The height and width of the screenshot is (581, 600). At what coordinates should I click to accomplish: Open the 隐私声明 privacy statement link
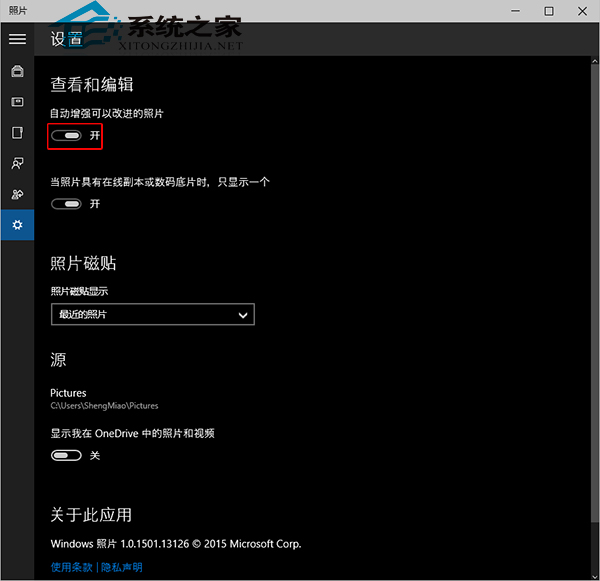(122, 567)
